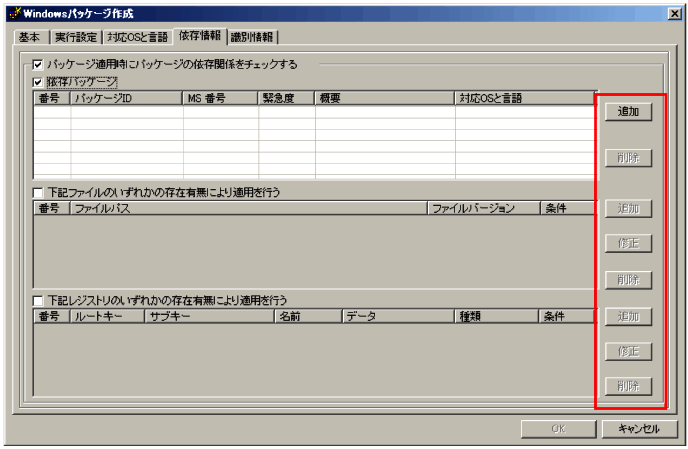The width and height of the screenshot is (688, 449).
Task: Click the window title bar app icon
Action: 14,14
